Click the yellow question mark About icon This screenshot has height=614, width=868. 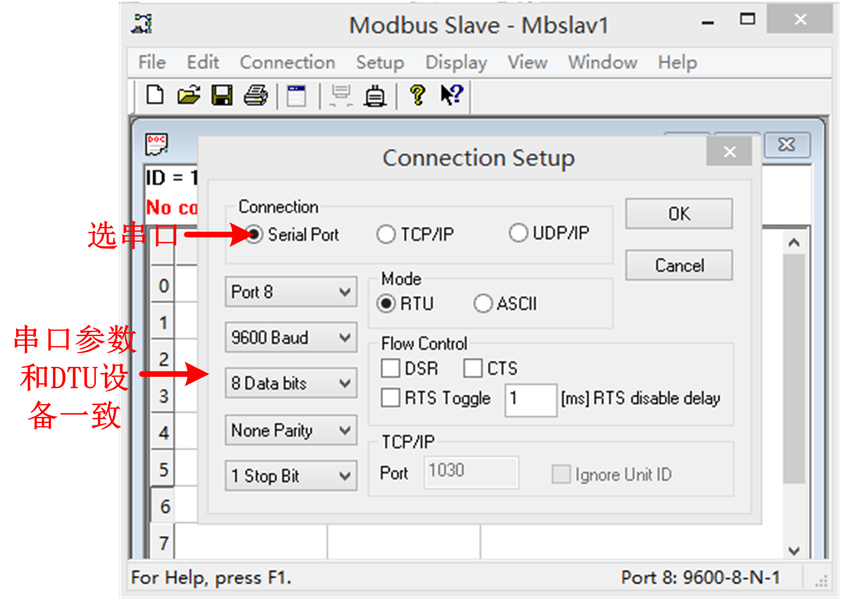point(418,95)
